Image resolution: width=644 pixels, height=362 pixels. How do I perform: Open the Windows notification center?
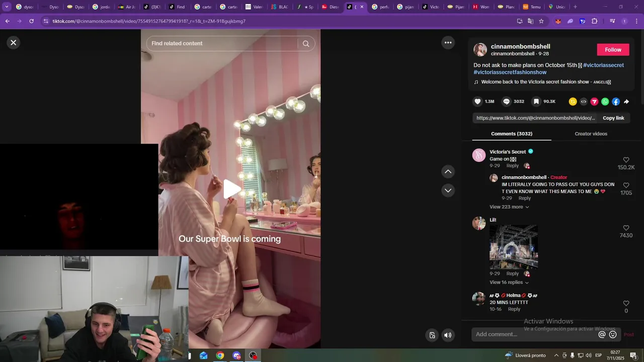(633, 355)
